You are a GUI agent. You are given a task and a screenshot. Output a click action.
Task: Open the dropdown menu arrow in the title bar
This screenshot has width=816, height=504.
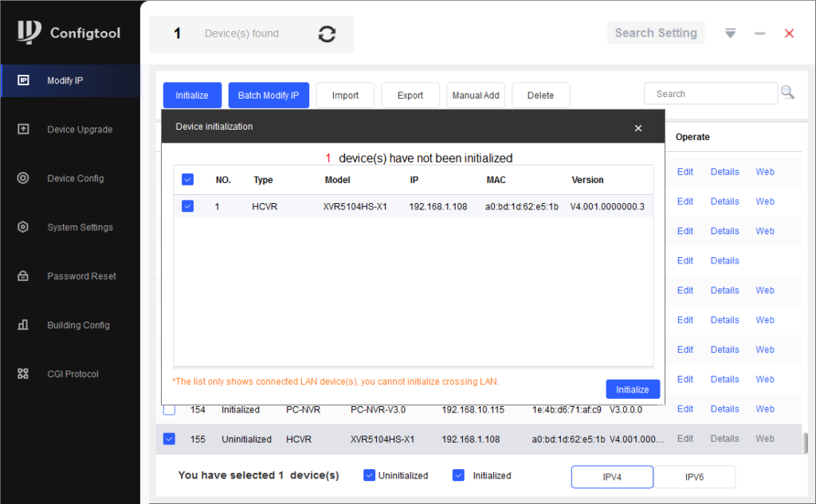(730, 33)
